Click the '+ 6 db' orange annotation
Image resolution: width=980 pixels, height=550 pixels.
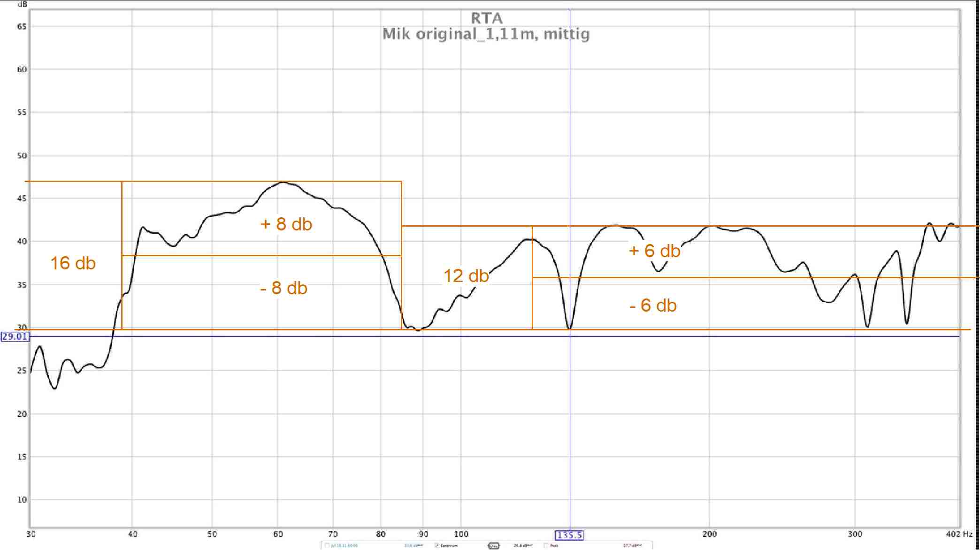pyautogui.click(x=654, y=251)
